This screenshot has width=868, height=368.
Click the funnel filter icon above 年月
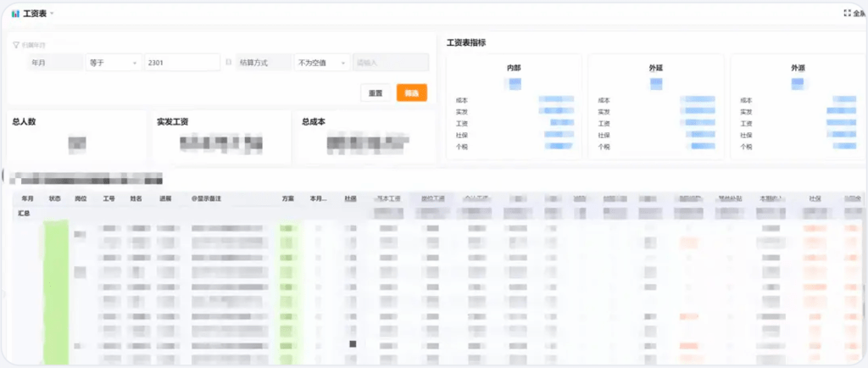click(x=16, y=45)
